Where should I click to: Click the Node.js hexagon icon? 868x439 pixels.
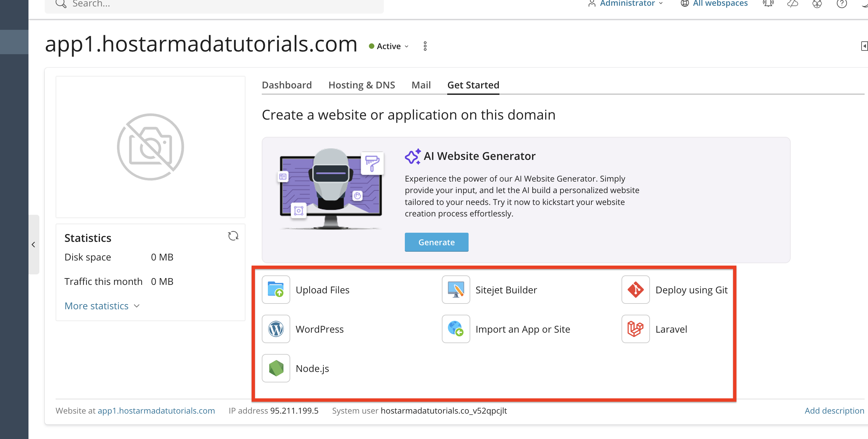point(276,368)
